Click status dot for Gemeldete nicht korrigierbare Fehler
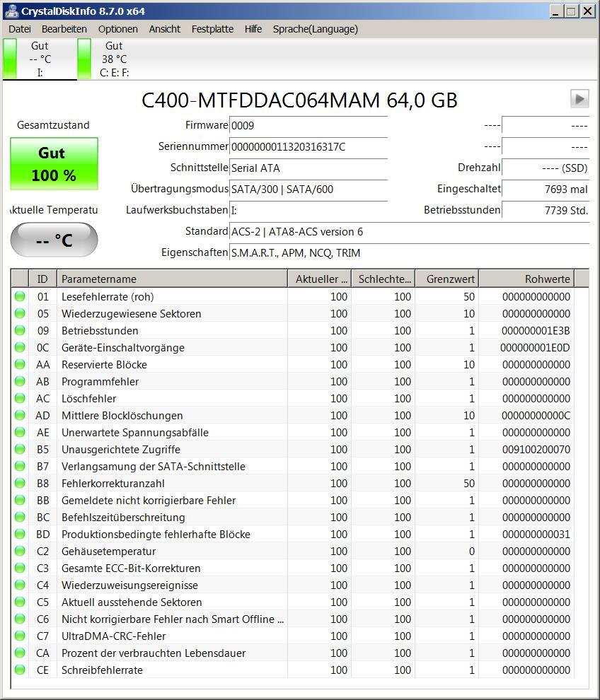The height and width of the screenshot is (700, 600). click(x=20, y=500)
